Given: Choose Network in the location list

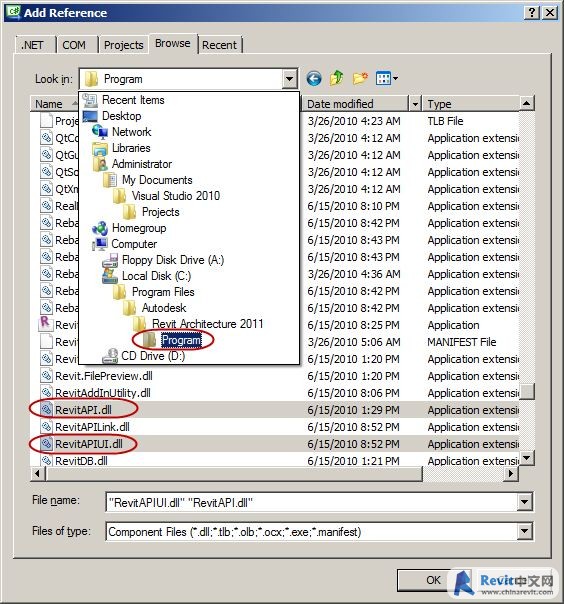Looking at the screenshot, I should [x=131, y=132].
